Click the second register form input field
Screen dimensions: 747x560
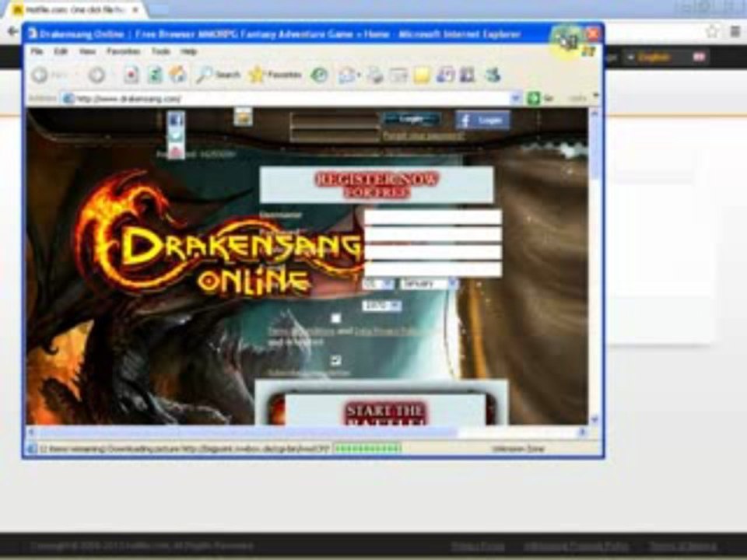tap(433, 234)
